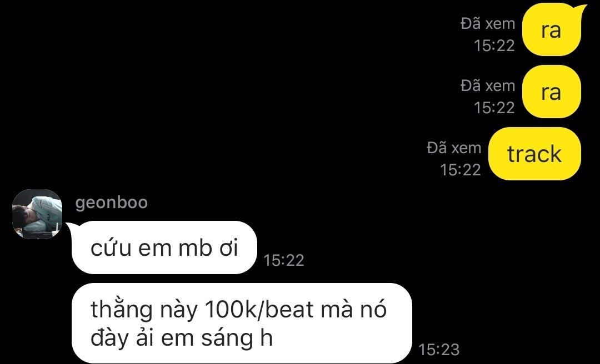Tap the yellow "track" message bubble
The image size is (600, 364).
click(534, 154)
